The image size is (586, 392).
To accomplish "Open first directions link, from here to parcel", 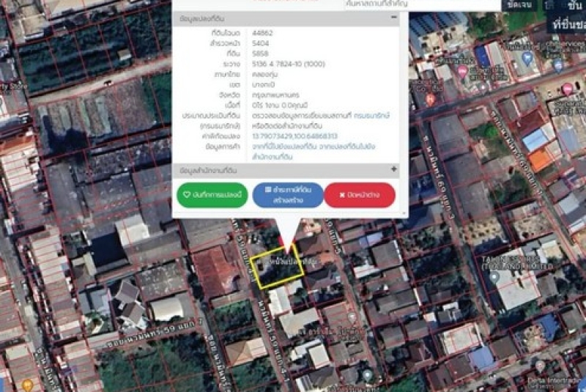I will click(285, 147).
